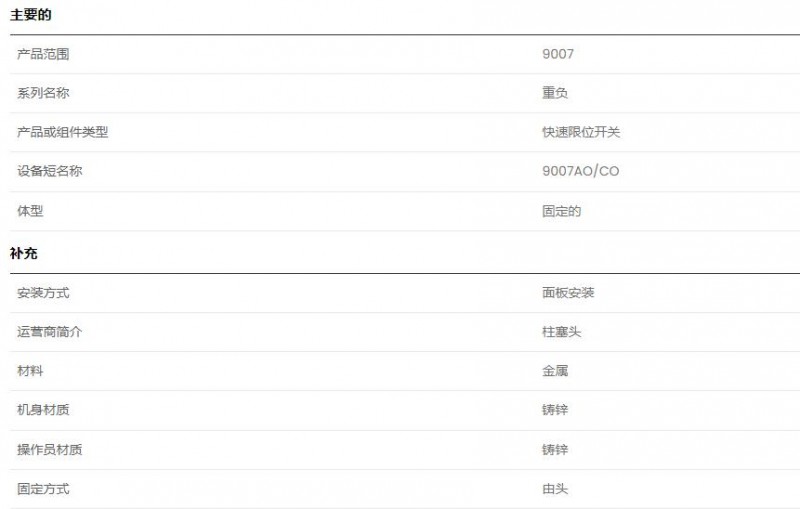800x509 pixels.
Task: Select the 设备短名称 label
Action: coord(49,171)
